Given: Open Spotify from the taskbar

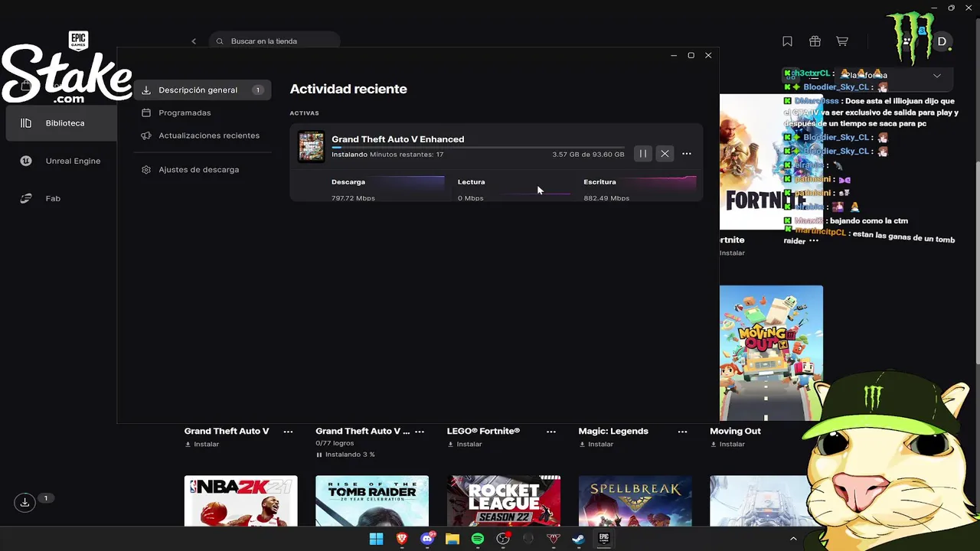Looking at the screenshot, I should 478,539.
